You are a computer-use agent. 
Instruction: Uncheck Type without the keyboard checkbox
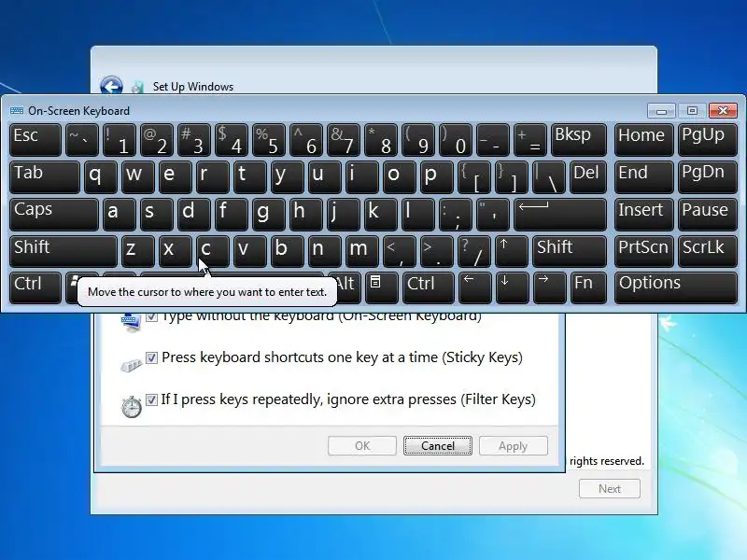click(151, 316)
